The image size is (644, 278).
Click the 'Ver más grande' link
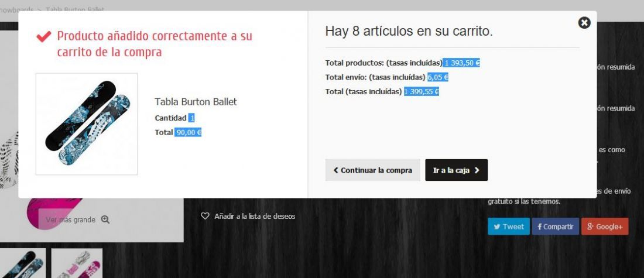pyautogui.click(x=71, y=219)
